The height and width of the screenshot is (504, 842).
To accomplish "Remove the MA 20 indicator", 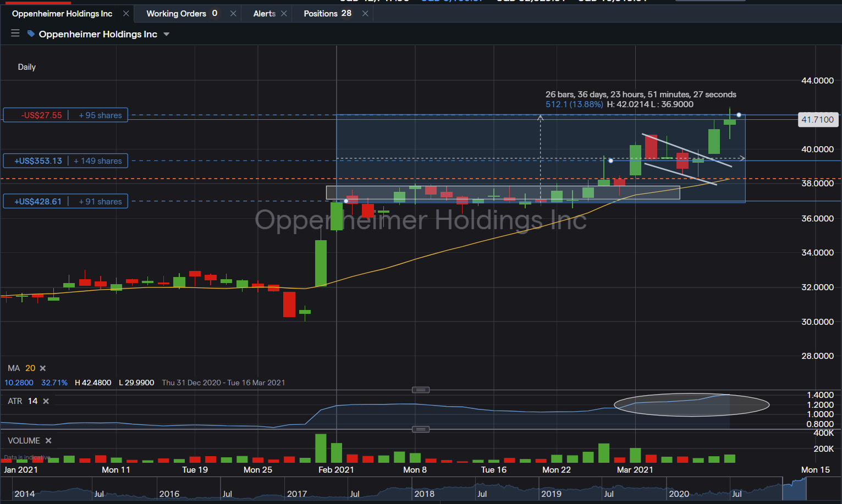I will tap(43, 368).
